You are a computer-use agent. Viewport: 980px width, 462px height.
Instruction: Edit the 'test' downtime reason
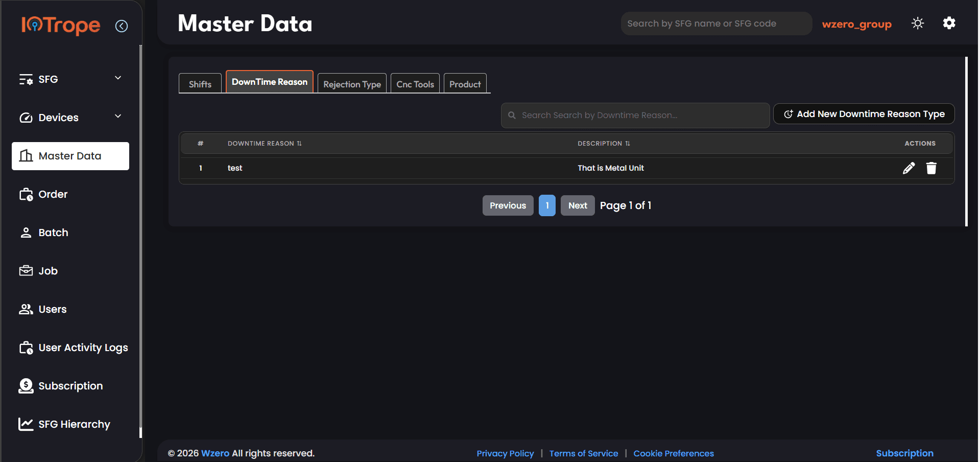(909, 168)
